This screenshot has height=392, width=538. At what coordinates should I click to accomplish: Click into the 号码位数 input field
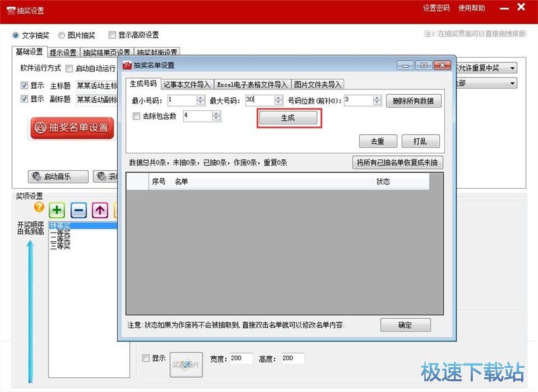coord(358,100)
